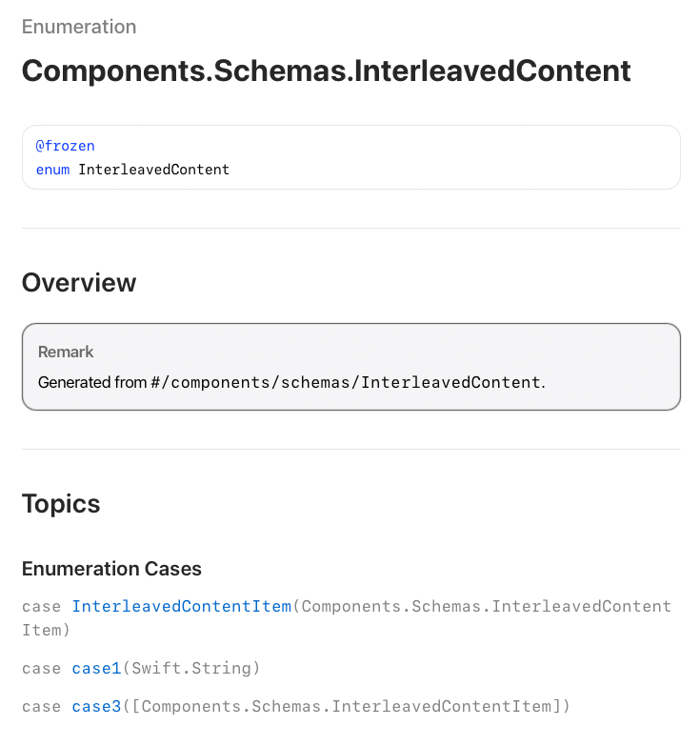Click the #/components/schemas/InterleavedContent code path
700x746 pixels.
[x=346, y=382]
